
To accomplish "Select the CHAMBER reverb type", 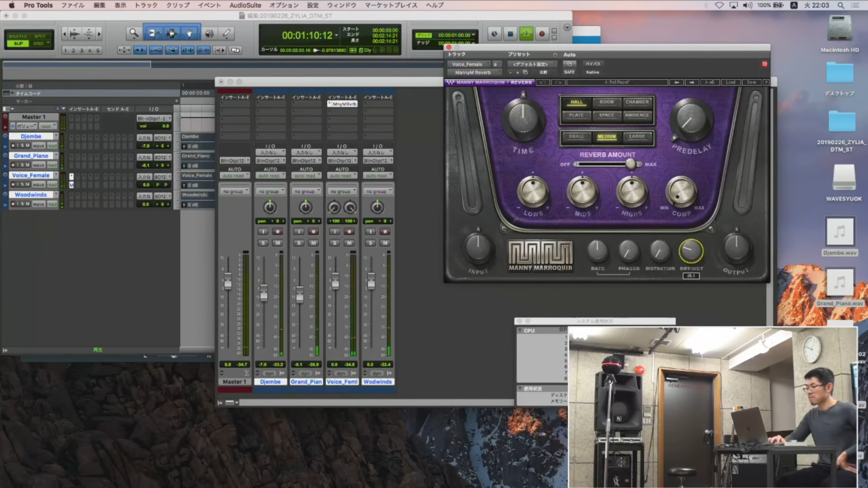I will 637,102.
